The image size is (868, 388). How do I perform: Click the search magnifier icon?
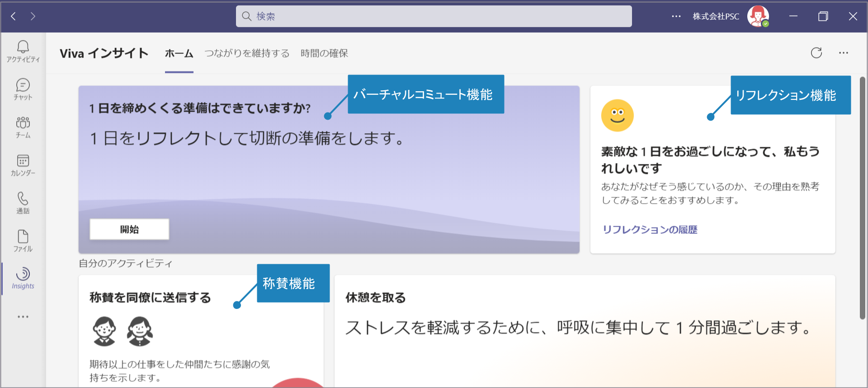[246, 16]
